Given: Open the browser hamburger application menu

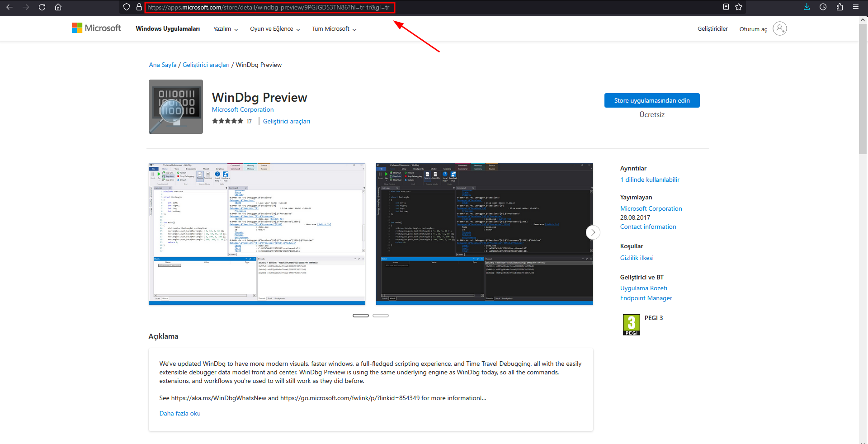Looking at the screenshot, I should tap(856, 7).
